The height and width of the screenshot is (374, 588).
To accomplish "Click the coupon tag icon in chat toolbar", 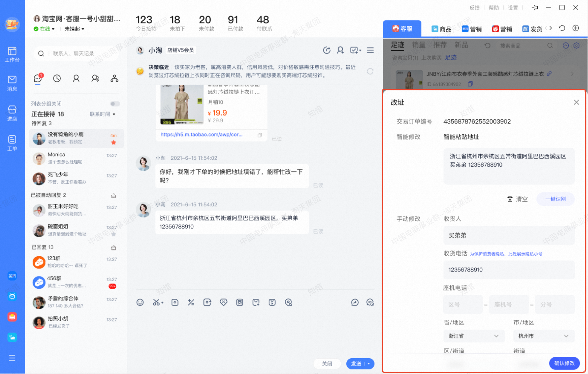I will point(224,302).
